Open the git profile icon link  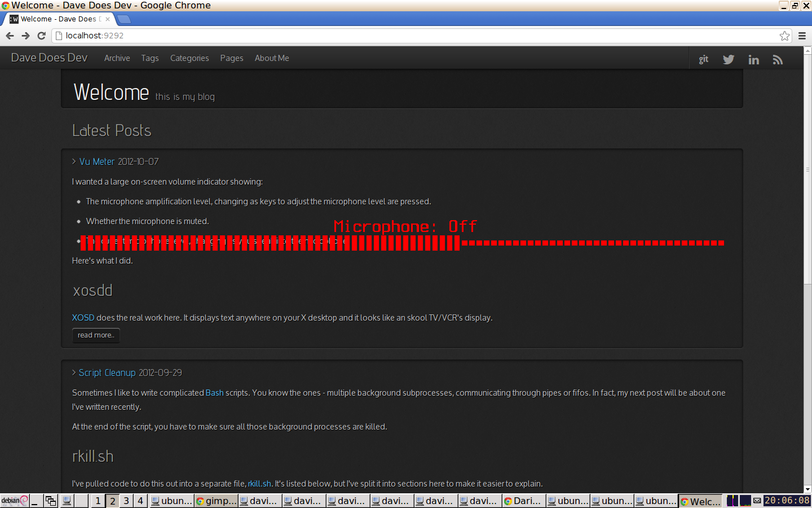tap(703, 59)
